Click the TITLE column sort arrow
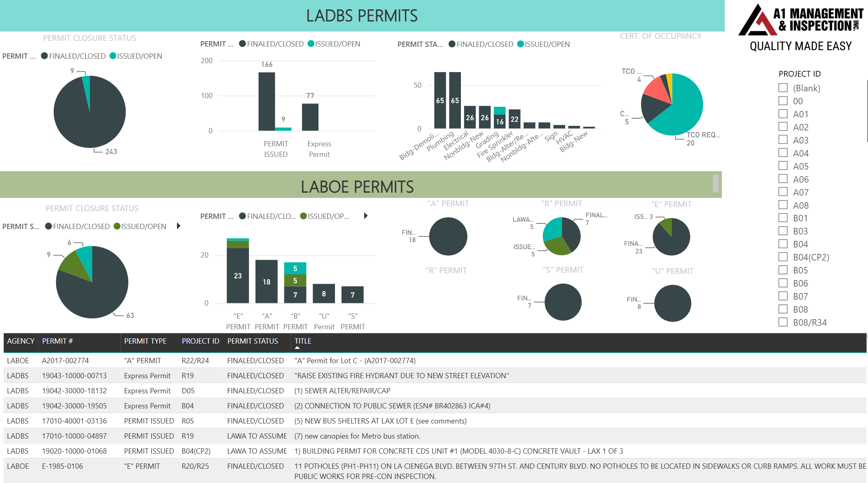 297,348
